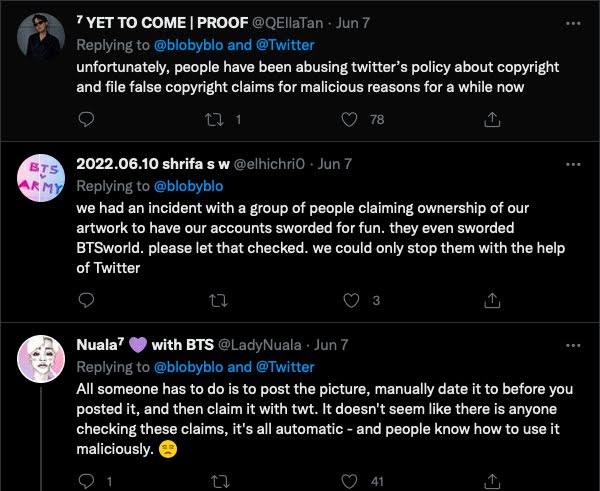The height and width of the screenshot is (491, 600).
Task: Like the tweet with 78 likes
Action: (x=349, y=120)
